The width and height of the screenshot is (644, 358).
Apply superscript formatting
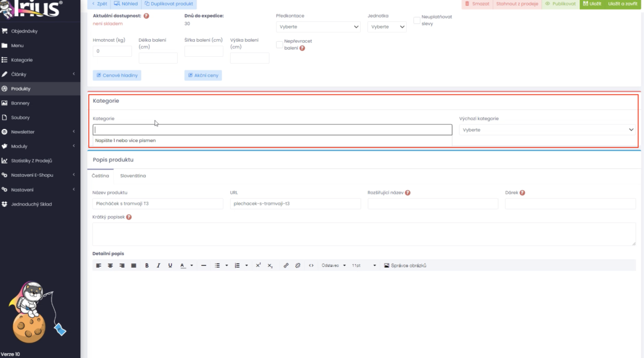258,265
